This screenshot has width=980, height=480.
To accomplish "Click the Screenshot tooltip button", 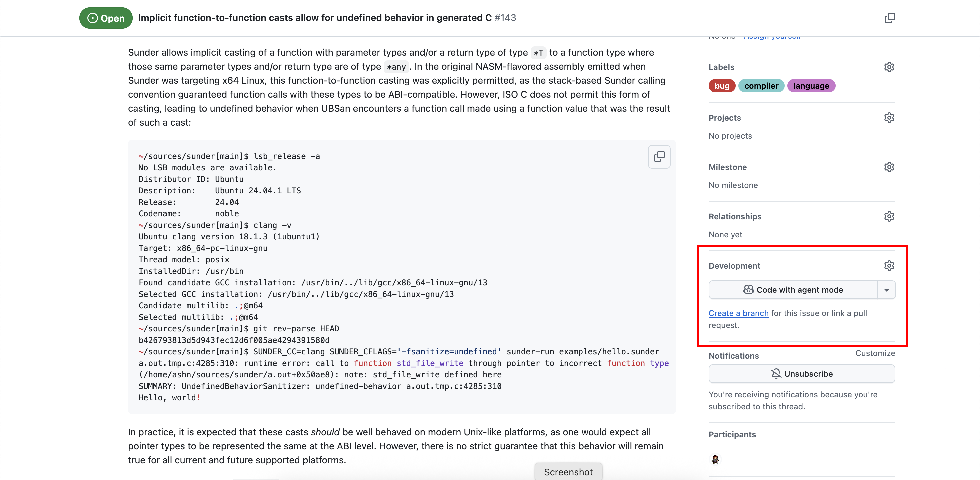I will [x=568, y=472].
